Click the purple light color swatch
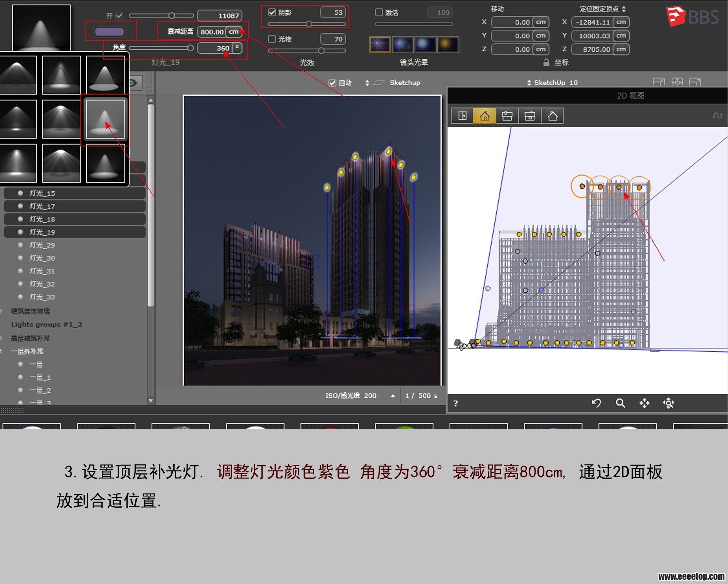The image size is (728, 584). click(x=110, y=32)
